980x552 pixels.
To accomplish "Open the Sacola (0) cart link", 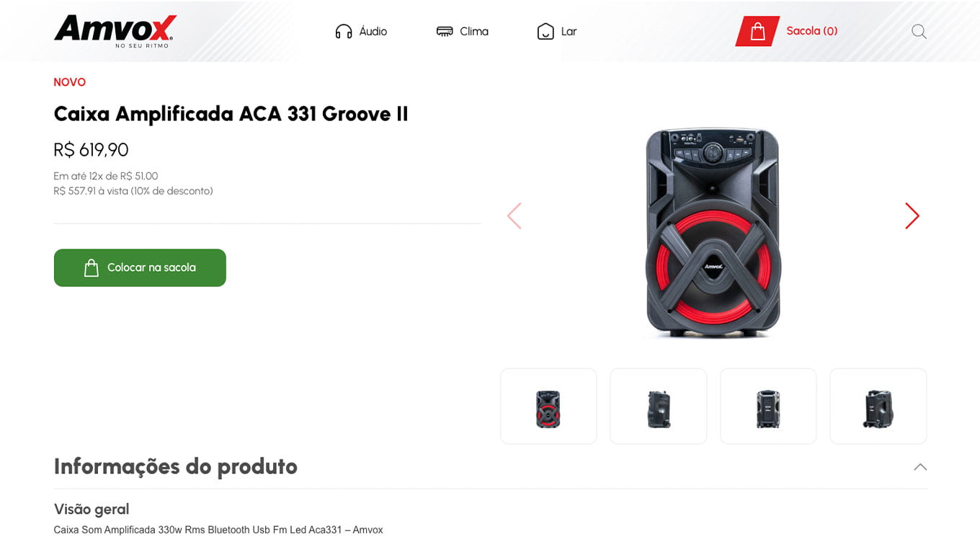I will [x=812, y=31].
